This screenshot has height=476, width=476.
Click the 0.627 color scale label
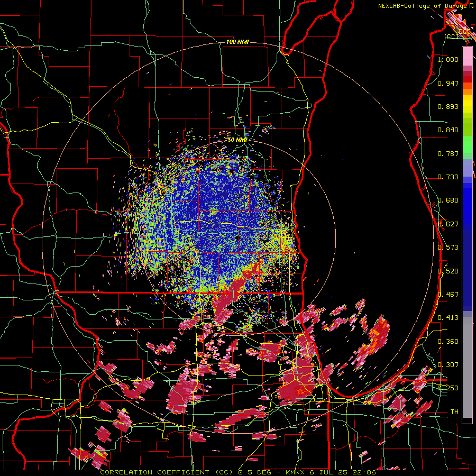click(x=448, y=224)
